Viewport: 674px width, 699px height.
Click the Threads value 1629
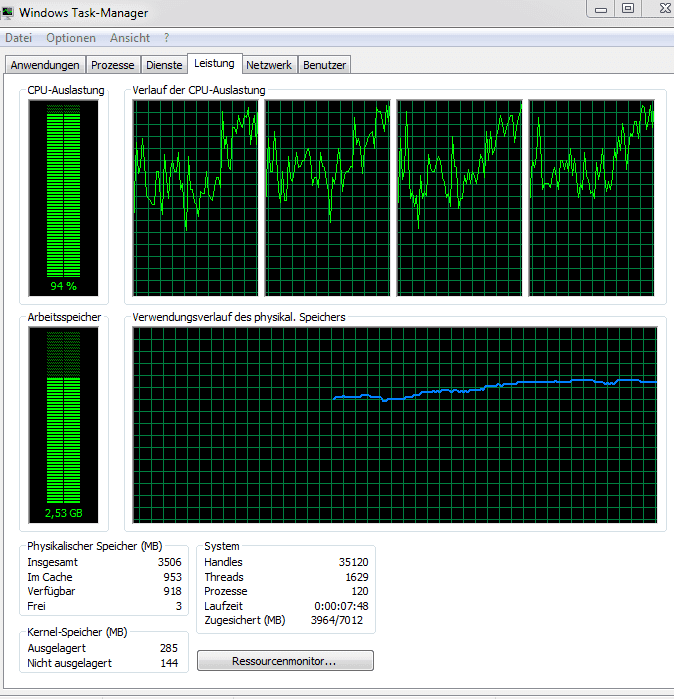tap(357, 577)
